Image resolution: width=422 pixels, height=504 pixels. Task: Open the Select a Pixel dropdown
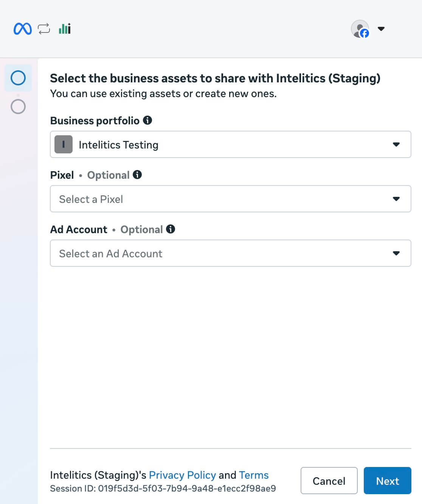pyautogui.click(x=231, y=199)
